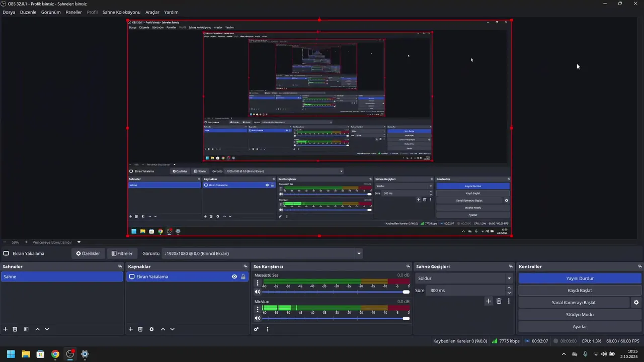Zoom out preview with minus icon

(x=5, y=242)
